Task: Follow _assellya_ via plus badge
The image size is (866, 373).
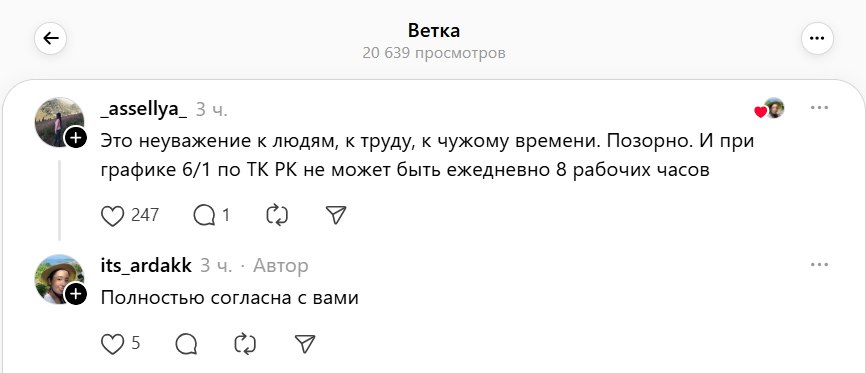Action: pyautogui.click(x=76, y=138)
